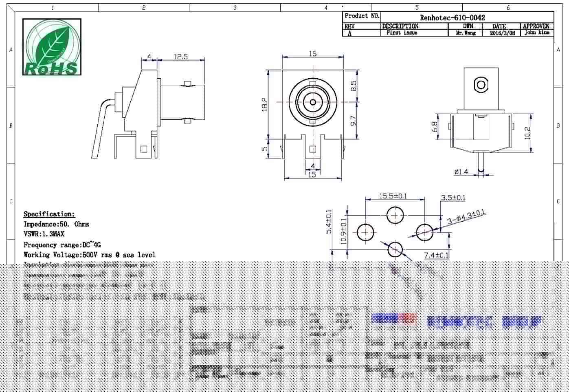Select the bottom hole in PCB footprint

click(x=395, y=249)
